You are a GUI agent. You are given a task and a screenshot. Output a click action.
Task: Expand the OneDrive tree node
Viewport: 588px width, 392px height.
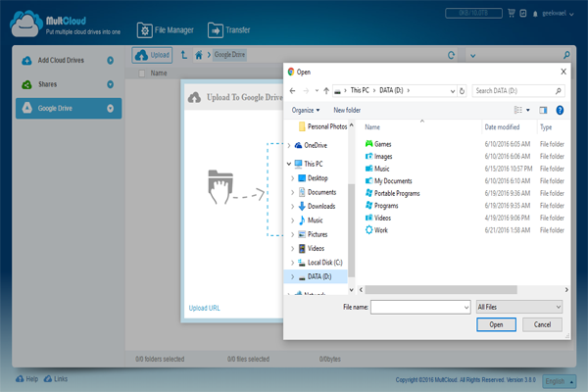click(289, 146)
